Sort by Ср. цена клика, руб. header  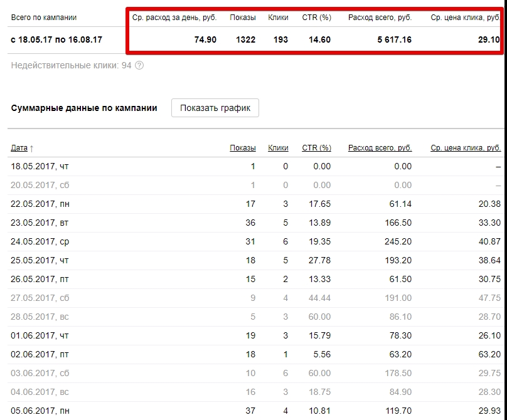click(466, 148)
